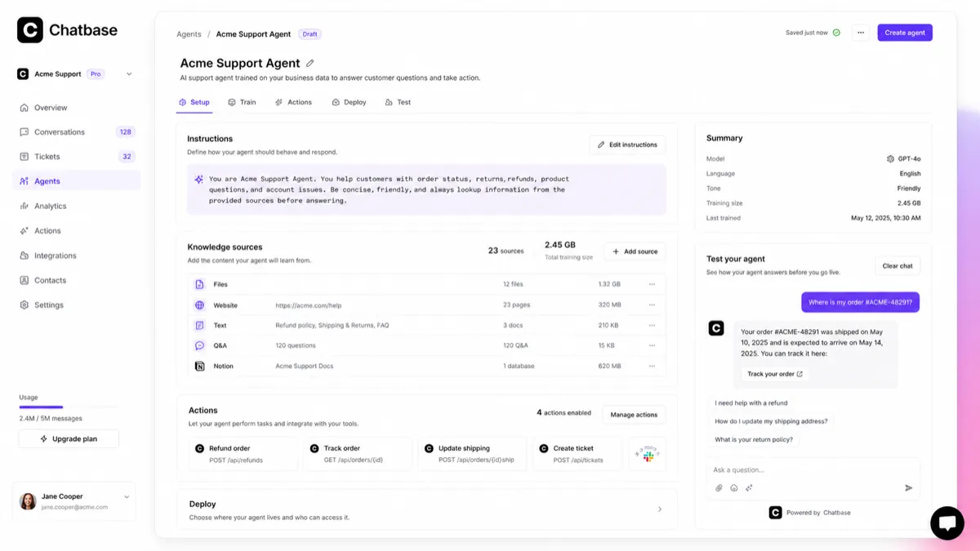The image size is (980, 551).
Task: Select the Create ticket action card
Action: pos(578,454)
